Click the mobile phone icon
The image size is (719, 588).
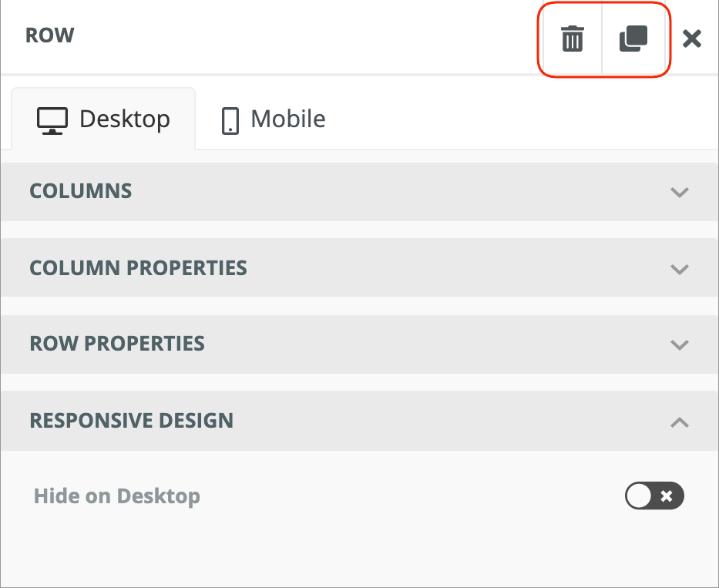(x=230, y=120)
